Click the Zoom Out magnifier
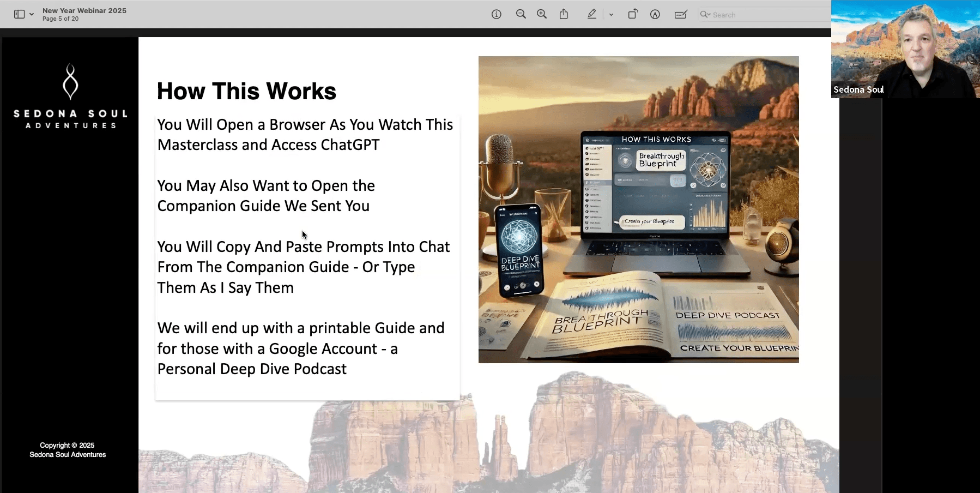The height and width of the screenshot is (493, 980). click(521, 14)
